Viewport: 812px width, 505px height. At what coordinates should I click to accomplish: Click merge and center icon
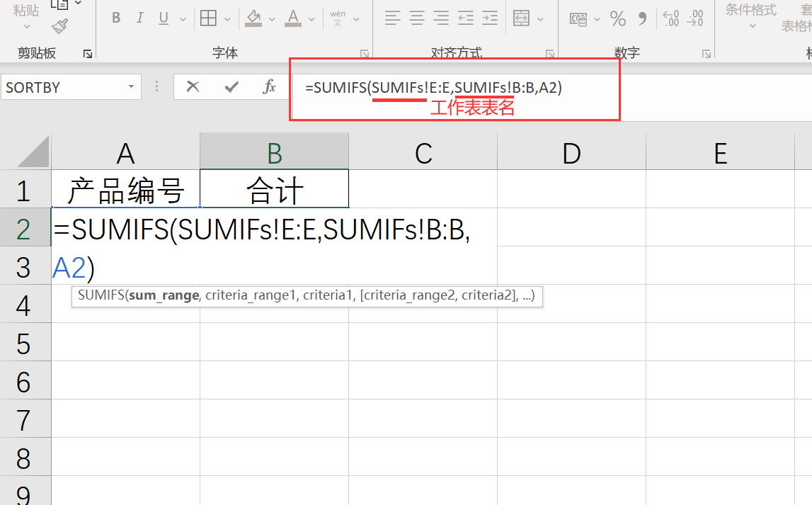click(x=521, y=18)
